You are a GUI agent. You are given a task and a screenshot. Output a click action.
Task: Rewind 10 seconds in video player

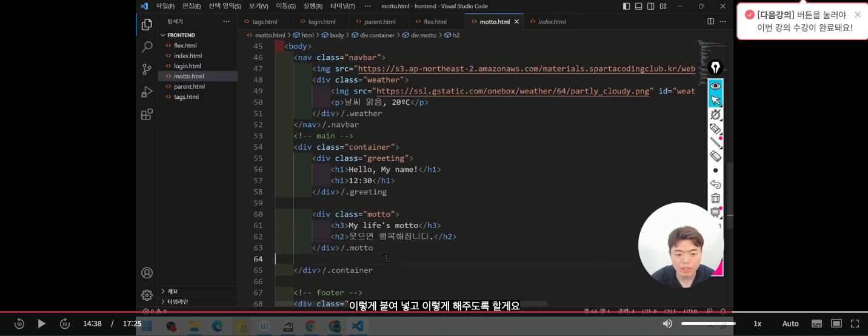coord(19,323)
